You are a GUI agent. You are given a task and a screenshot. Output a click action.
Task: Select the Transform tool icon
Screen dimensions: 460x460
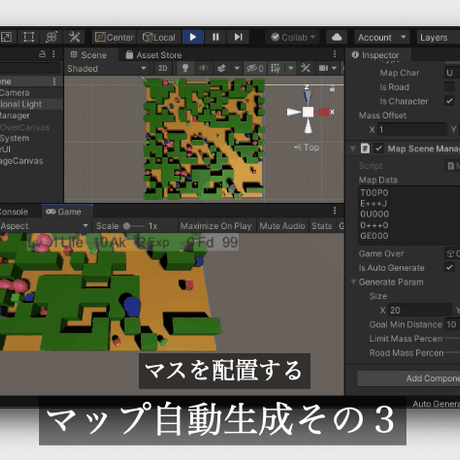pos(51,37)
